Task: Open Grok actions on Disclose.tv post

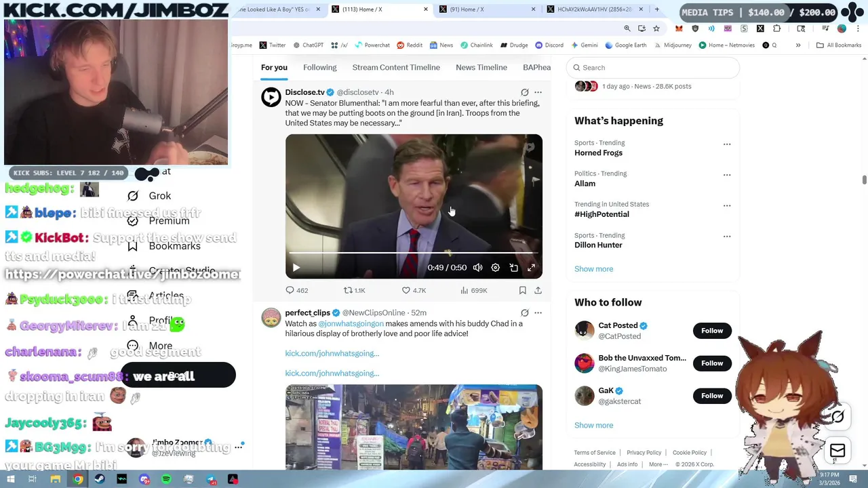Action: pos(524,92)
